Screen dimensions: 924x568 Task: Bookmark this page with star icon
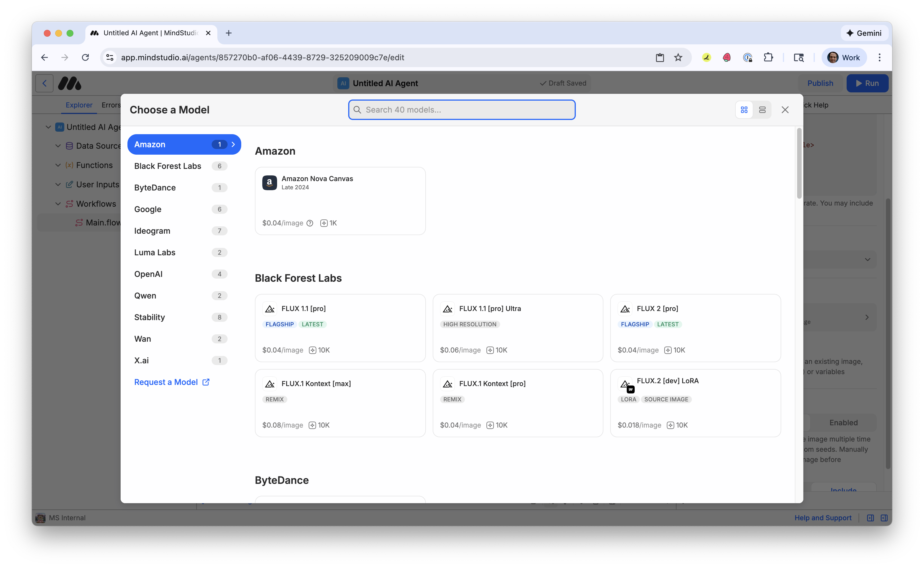point(678,57)
